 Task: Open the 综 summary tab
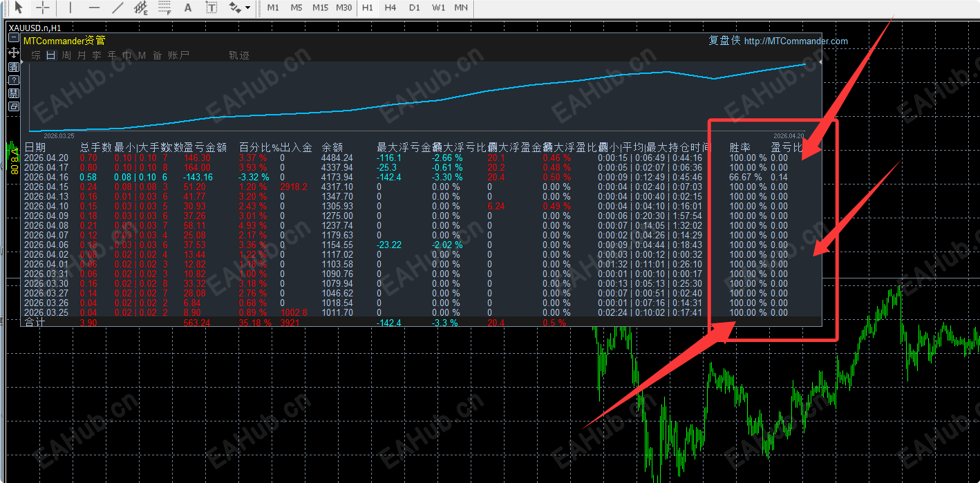pos(36,55)
